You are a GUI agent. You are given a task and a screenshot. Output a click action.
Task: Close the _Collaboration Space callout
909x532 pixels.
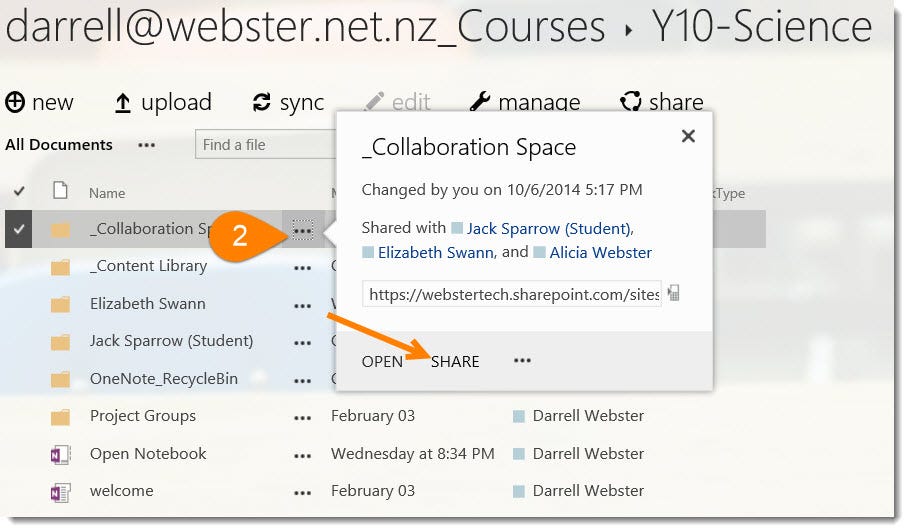click(688, 136)
